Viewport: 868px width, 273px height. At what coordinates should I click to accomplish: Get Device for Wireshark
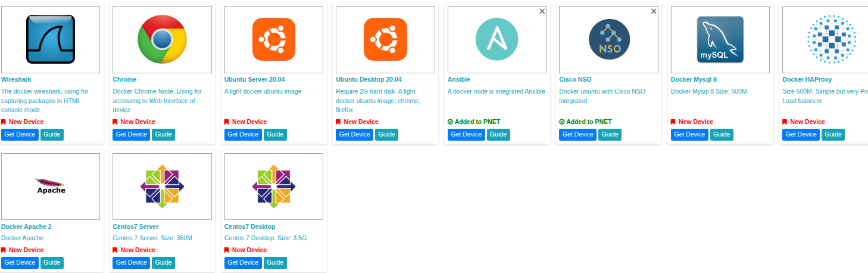click(20, 134)
